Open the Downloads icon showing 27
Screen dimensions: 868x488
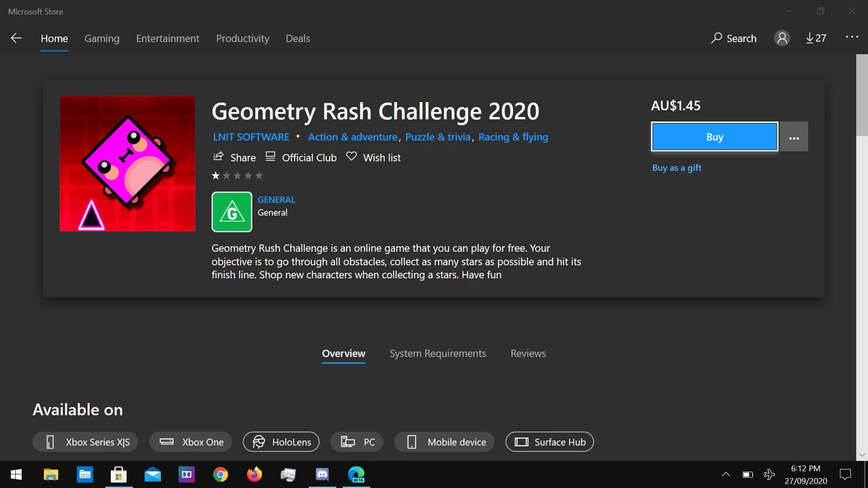pyautogui.click(x=816, y=38)
